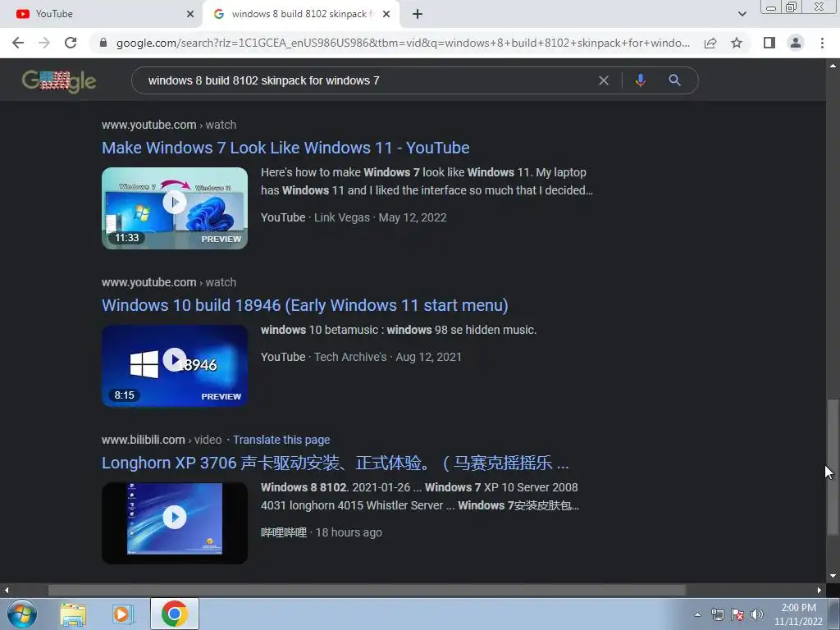Open network status tray icon
The width and height of the screenshot is (840, 630).
[717, 615]
